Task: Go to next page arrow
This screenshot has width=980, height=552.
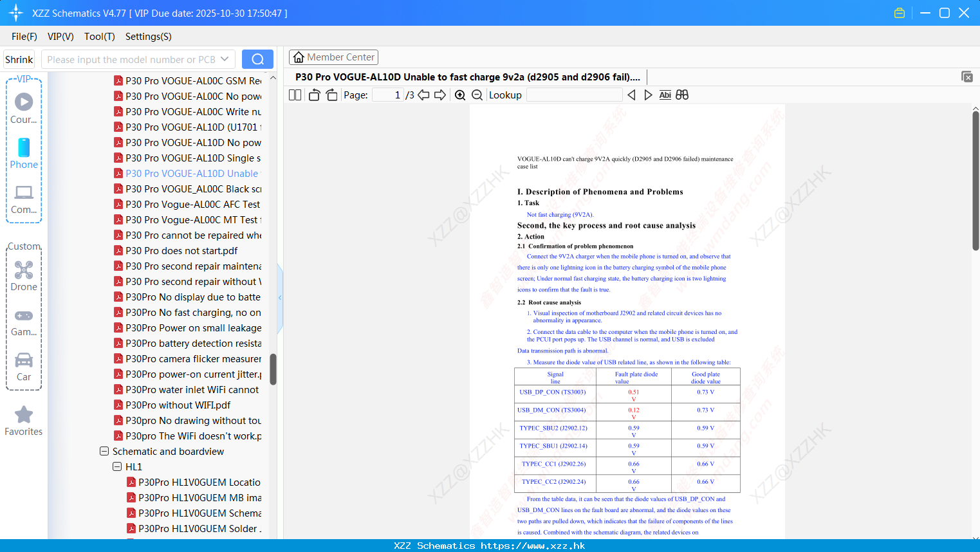Action: [x=440, y=95]
